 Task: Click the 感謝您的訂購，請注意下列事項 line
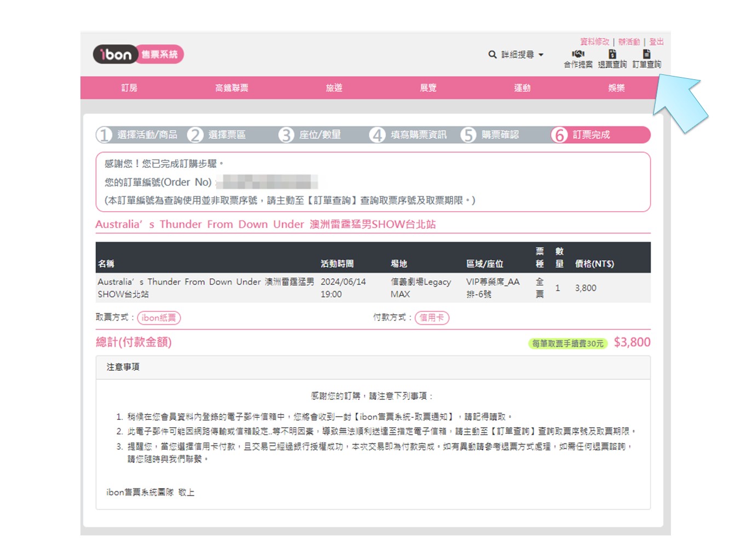(372, 396)
